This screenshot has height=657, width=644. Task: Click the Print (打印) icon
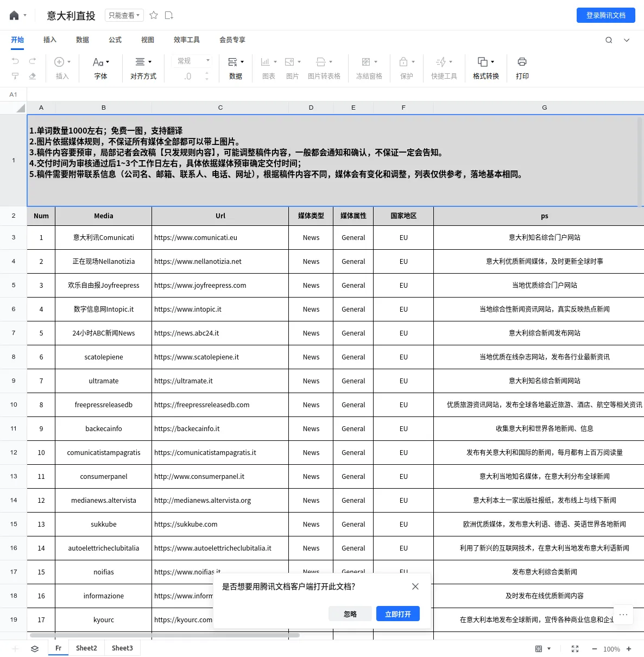[522, 62]
